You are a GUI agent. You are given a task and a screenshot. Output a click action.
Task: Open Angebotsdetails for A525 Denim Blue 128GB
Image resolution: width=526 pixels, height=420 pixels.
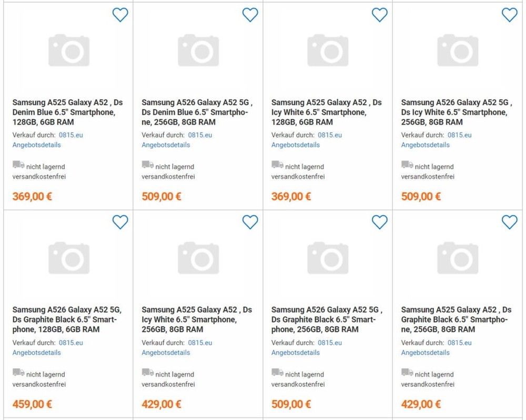click(x=37, y=145)
